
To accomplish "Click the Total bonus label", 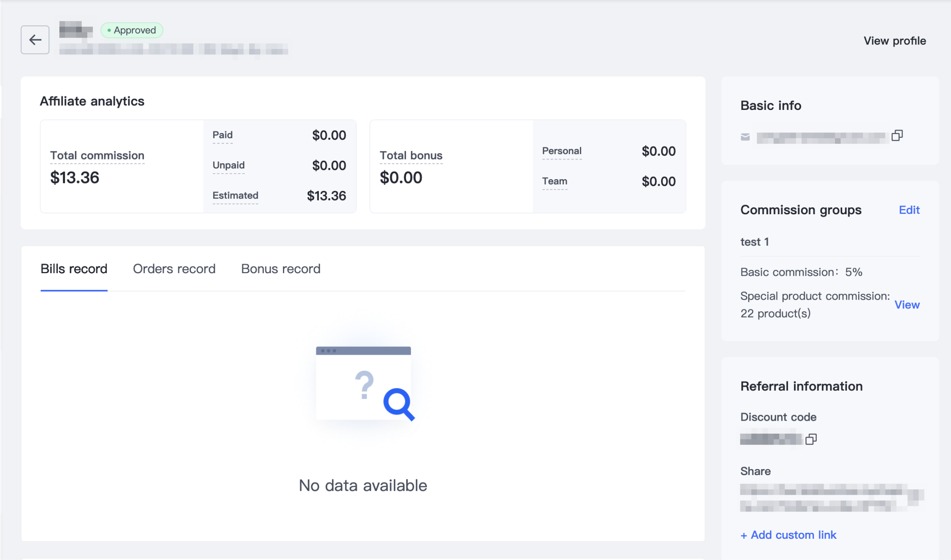I will 411,155.
